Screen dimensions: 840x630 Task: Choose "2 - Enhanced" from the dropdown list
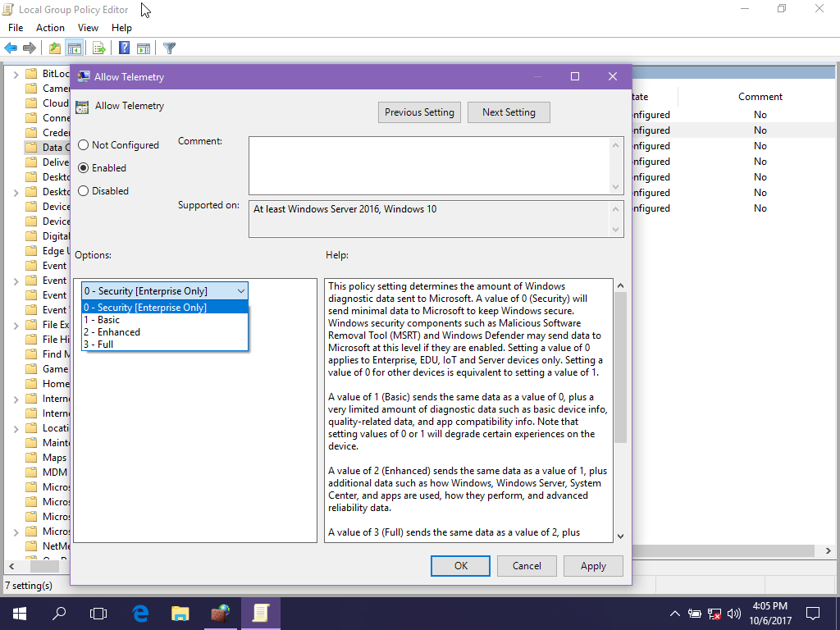point(164,332)
